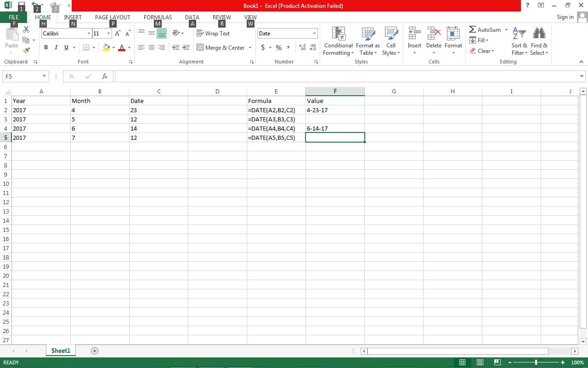Switch to the FORMULAS ribbon tab
Screen dimensions: 588x368
(x=158, y=17)
